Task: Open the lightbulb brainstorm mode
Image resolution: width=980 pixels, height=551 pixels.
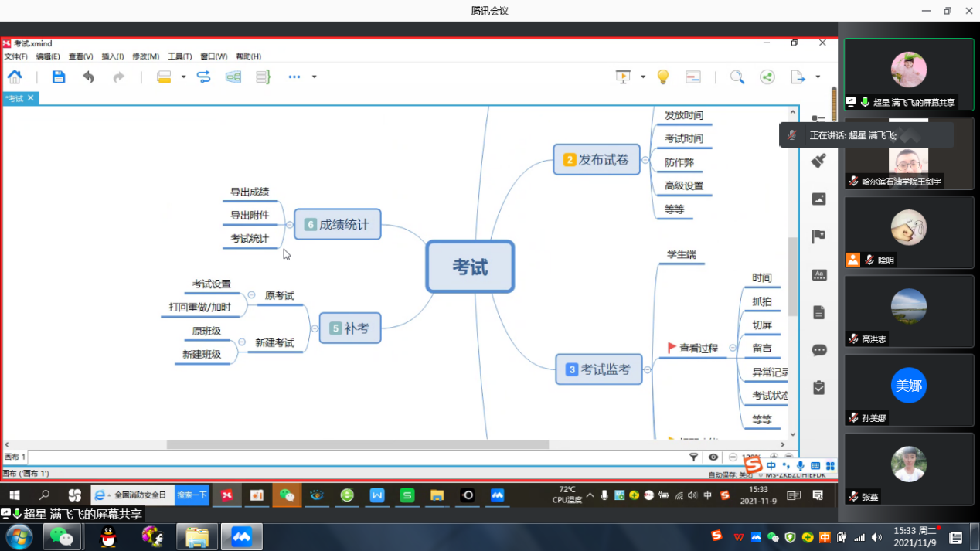Action: pos(662,77)
